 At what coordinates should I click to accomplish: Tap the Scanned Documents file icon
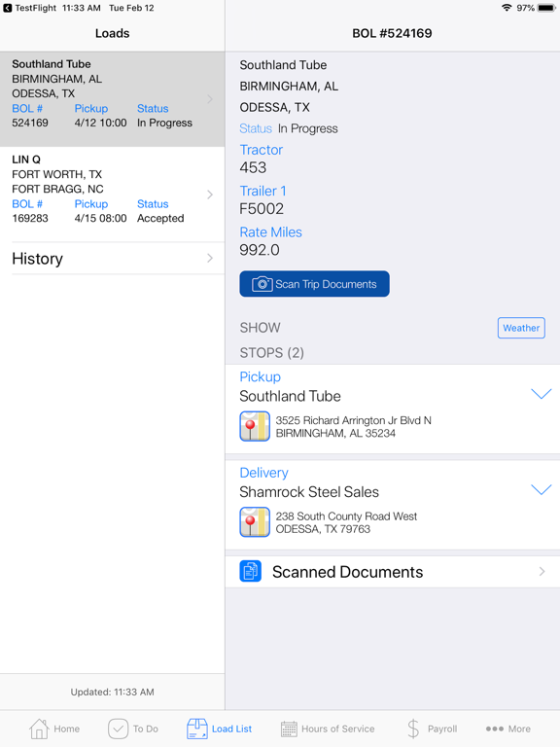[x=251, y=571]
